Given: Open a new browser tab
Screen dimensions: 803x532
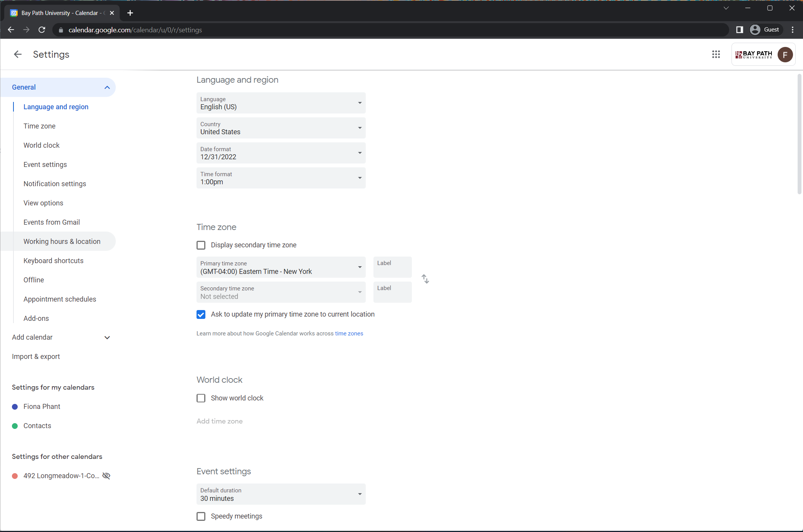Looking at the screenshot, I should click(130, 13).
